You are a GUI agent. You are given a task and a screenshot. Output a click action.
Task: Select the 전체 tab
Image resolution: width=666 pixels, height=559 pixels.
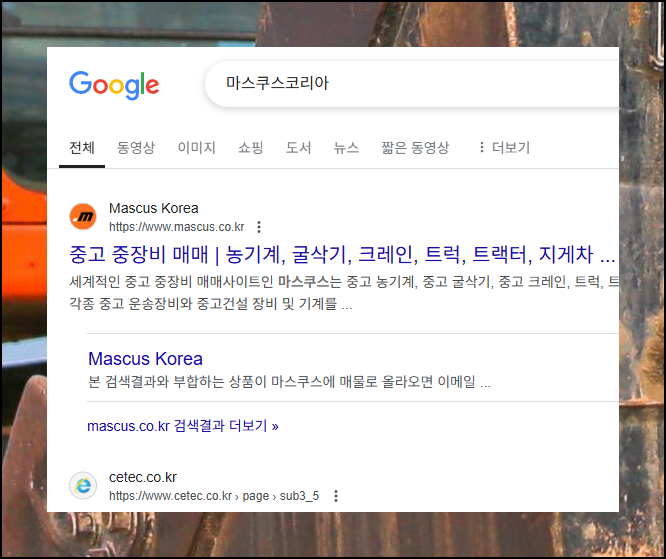pyautogui.click(x=82, y=147)
